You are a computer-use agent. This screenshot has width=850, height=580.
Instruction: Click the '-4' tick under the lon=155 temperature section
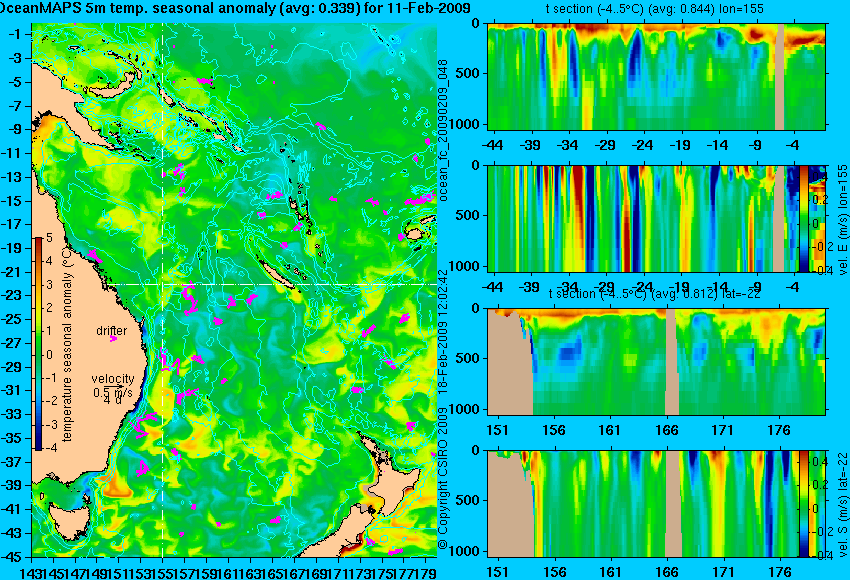[x=793, y=145]
